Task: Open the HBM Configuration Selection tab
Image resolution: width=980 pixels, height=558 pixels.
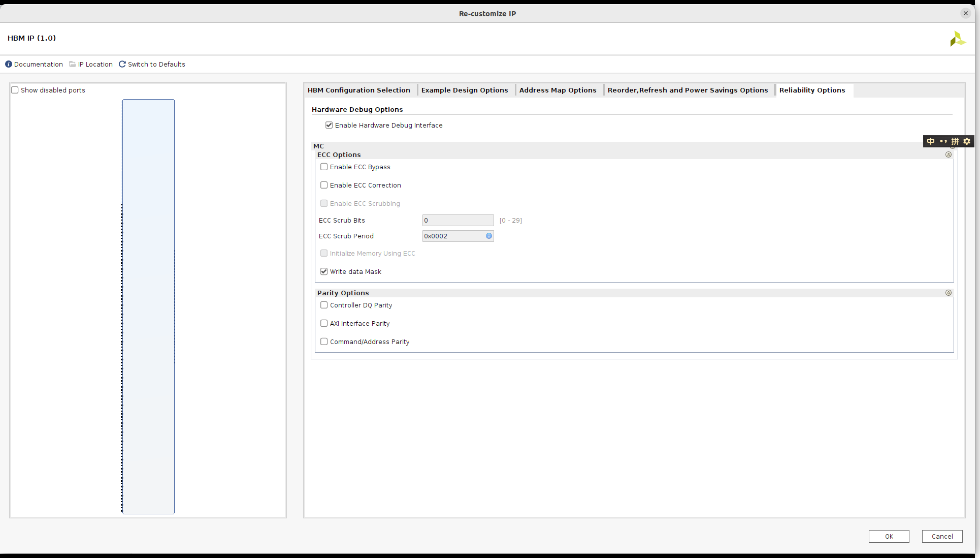Action: tap(358, 90)
